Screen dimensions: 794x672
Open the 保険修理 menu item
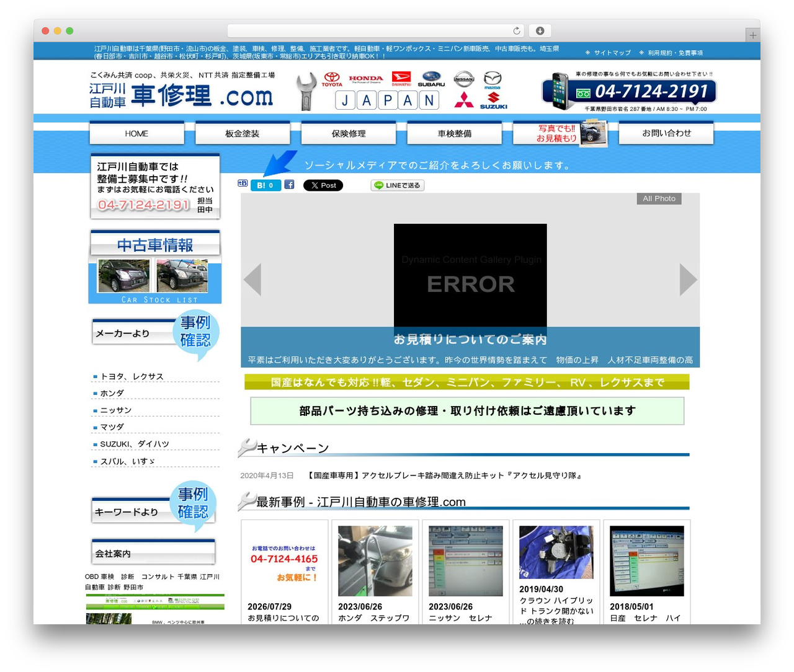click(349, 133)
